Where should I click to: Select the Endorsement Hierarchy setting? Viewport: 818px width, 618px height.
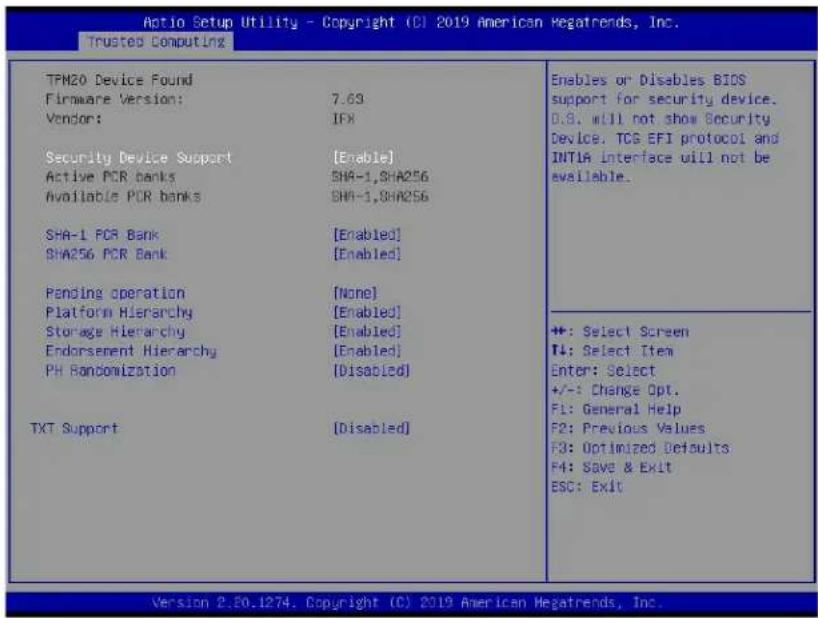click(x=131, y=350)
